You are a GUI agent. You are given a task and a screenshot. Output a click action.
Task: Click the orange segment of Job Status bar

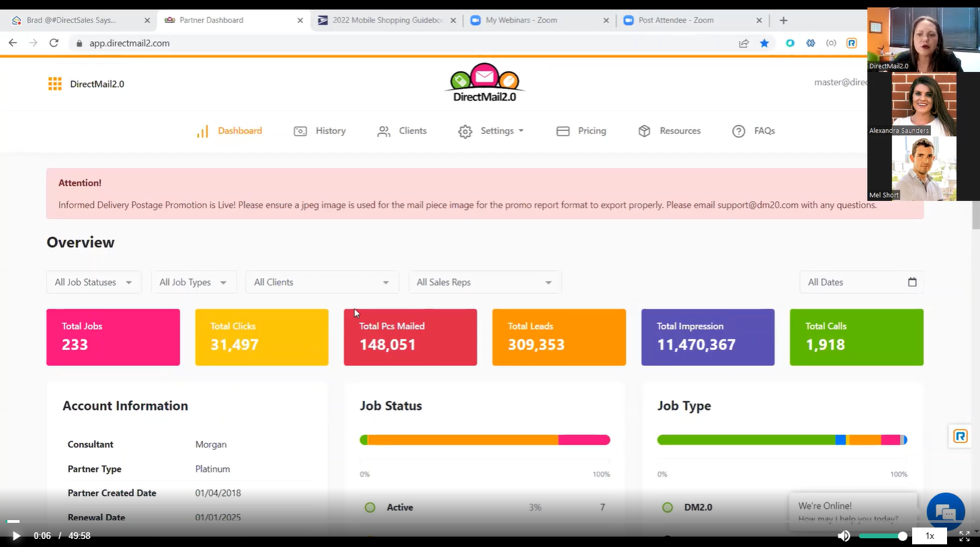(x=463, y=439)
